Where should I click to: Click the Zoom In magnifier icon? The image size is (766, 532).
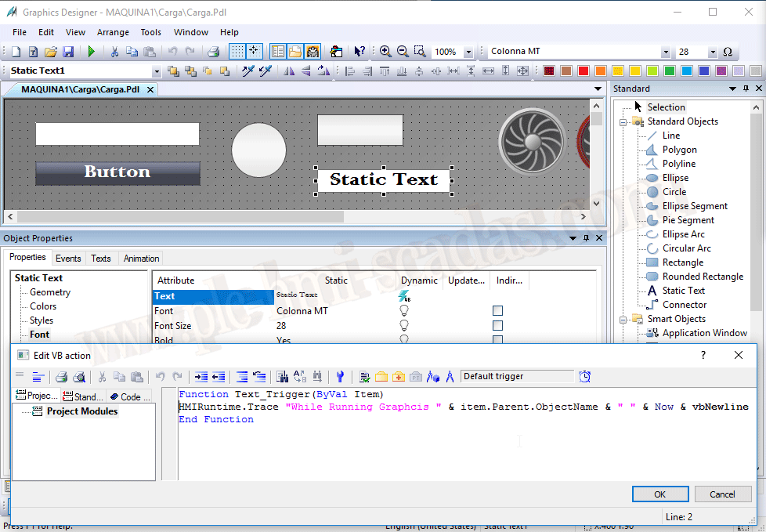point(385,52)
